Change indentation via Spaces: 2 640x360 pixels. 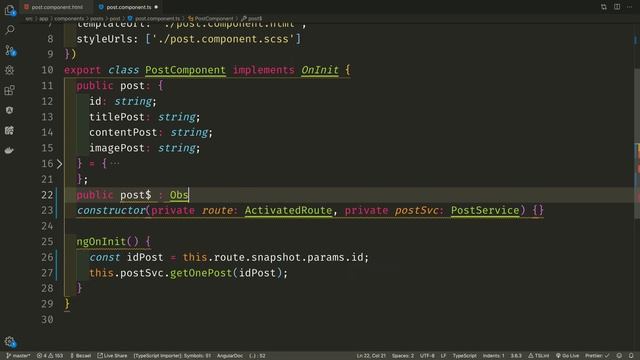pyautogui.click(x=403, y=356)
